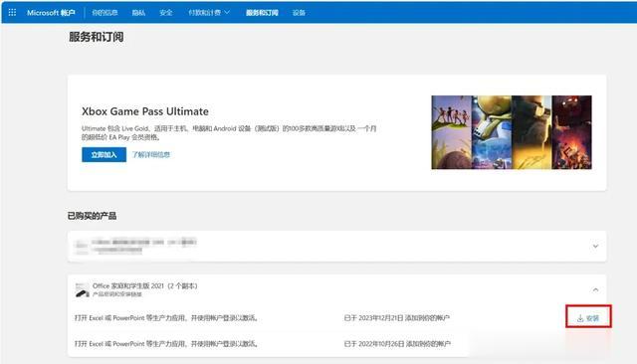Open the Microsoft app launcher grid
Viewport: 637px width, 364px height.
pyautogui.click(x=12, y=13)
